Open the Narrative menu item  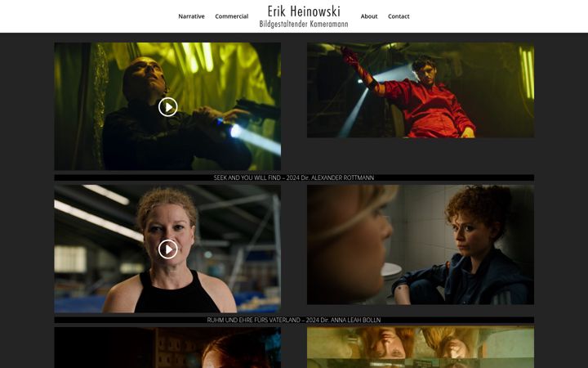191,16
